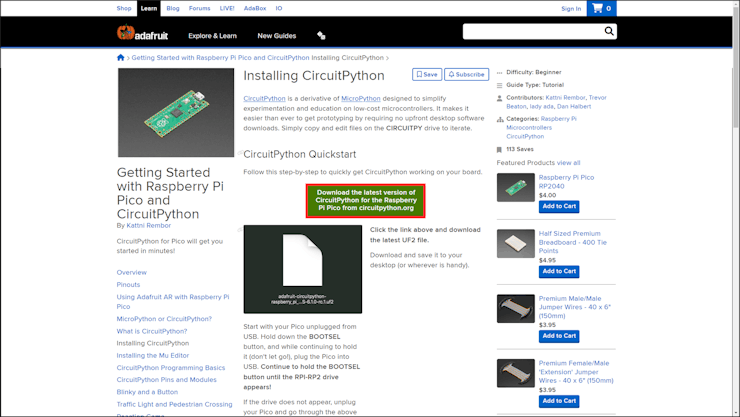Add Half Sized Breadboard to cart
Image resolution: width=740 pixels, height=417 pixels.
pyautogui.click(x=559, y=271)
